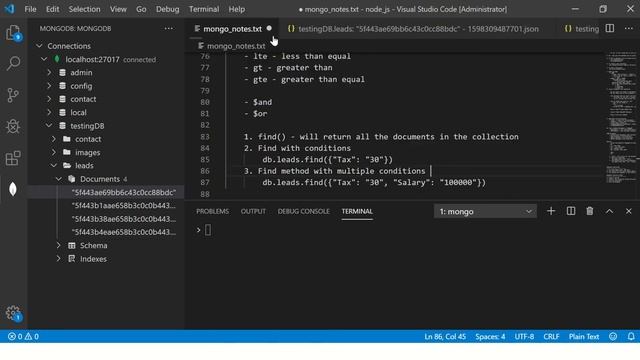Create a new terminal with plus icon
This screenshot has height=360, width=640.
[x=551, y=211]
